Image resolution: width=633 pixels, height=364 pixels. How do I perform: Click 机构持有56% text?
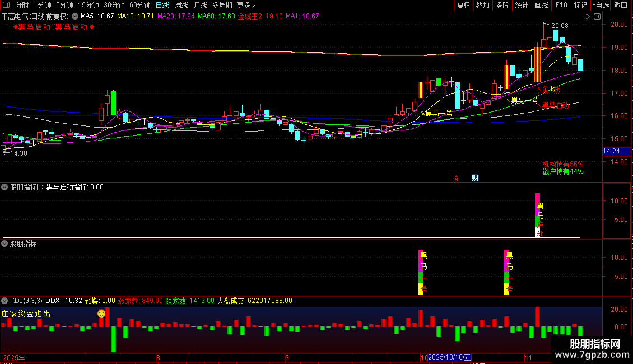[x=563, y=164]
